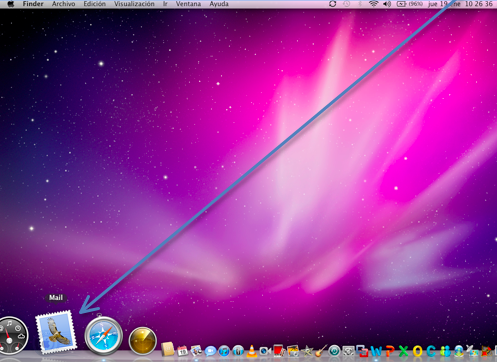Open the Ayuda menu
The height and width of the screenshot is (362, 497).
click(x=219, y=4)
